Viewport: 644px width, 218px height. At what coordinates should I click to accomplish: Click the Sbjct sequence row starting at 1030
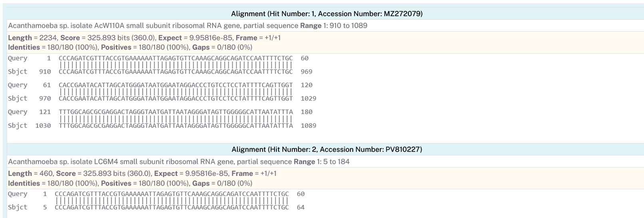coord(175,126)
